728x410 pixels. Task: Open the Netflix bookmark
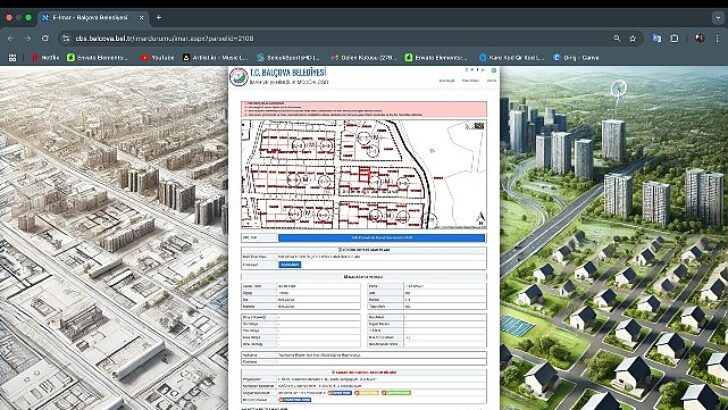(x=45, y=58)
